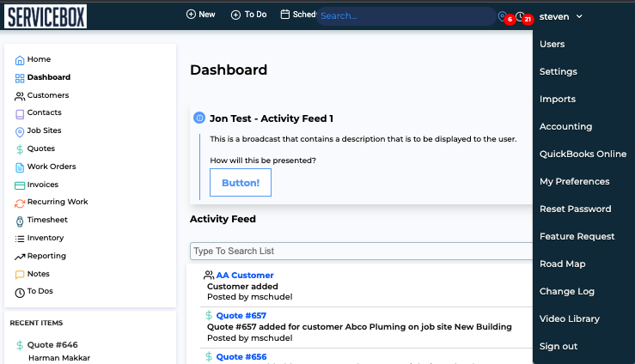Open My Preferences menu entry
635x364 pixels.
pos(574,182)
